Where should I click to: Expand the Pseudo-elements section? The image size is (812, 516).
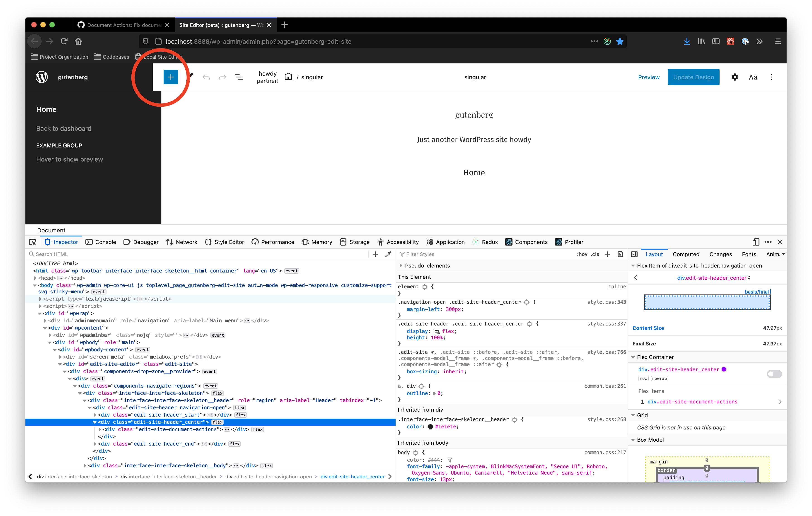[x=401, y=265]
